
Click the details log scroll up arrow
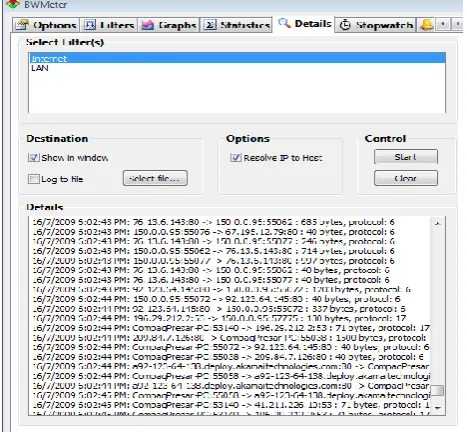(x=438, y=223)
